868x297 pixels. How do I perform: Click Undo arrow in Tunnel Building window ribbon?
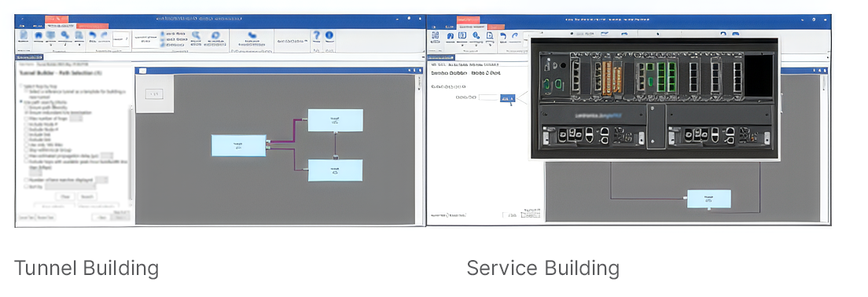pyautogui.click(x=93, y=36)
